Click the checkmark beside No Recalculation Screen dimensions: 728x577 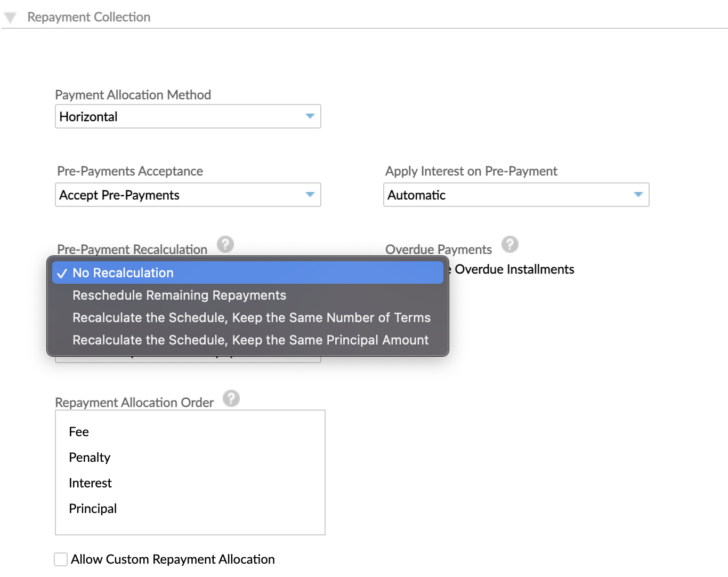point(62,273)
